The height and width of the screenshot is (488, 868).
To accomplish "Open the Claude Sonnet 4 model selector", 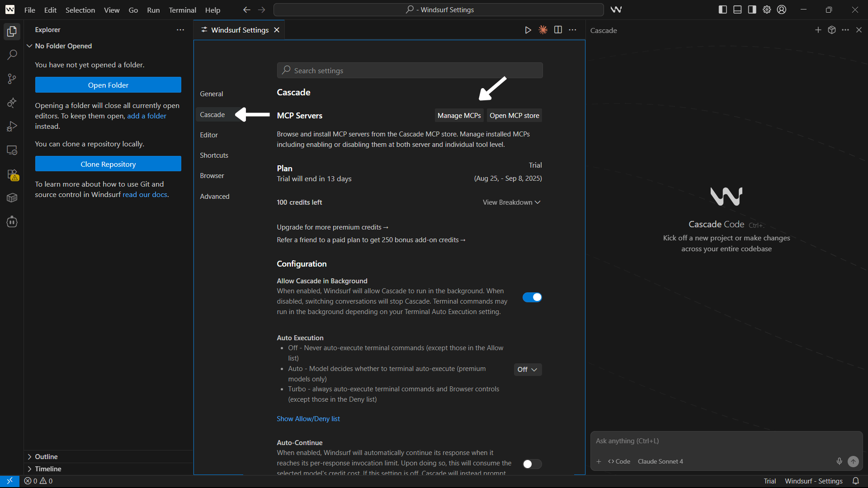I will [x=660, y=461].
